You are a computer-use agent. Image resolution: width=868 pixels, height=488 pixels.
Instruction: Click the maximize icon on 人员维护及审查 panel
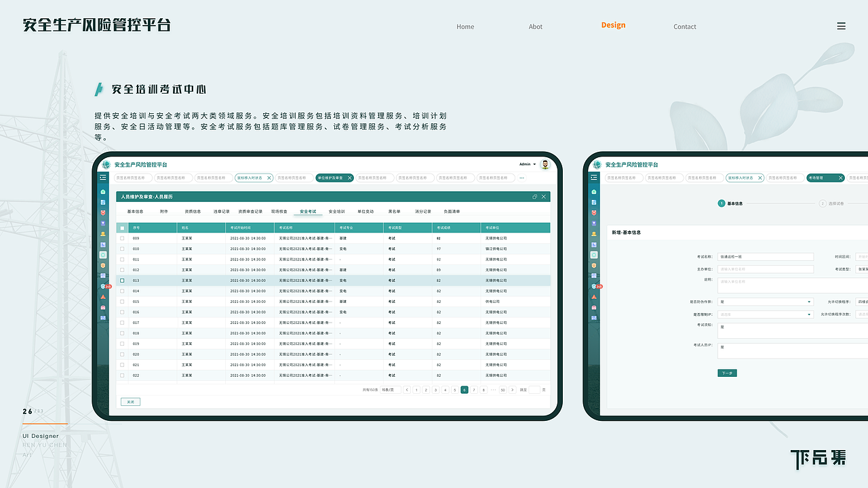(534, 196)
